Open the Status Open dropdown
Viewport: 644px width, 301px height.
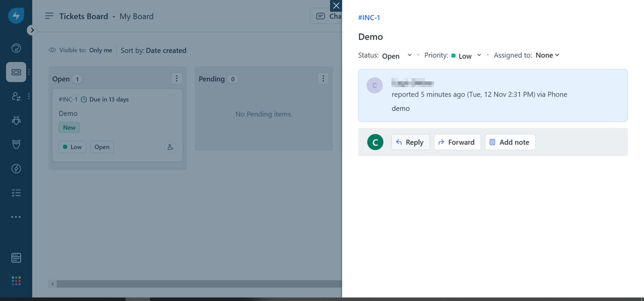click(x=397, y=55)
